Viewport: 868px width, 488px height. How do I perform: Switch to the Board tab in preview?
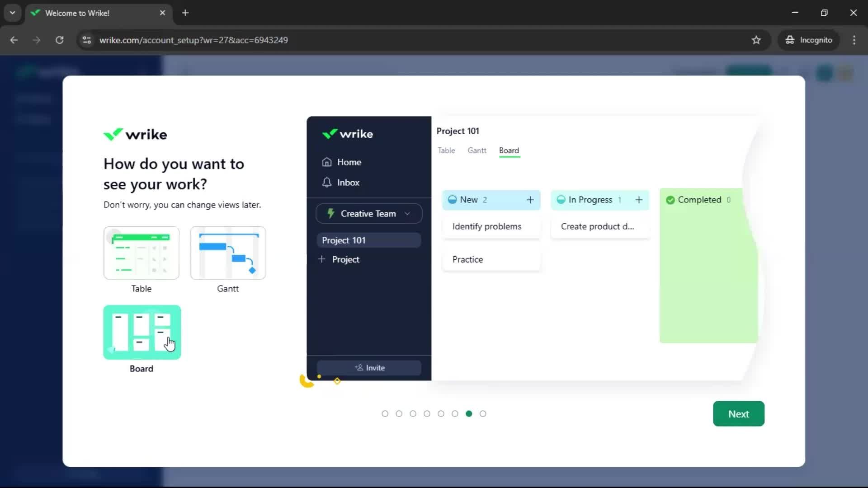pos(509,150)
